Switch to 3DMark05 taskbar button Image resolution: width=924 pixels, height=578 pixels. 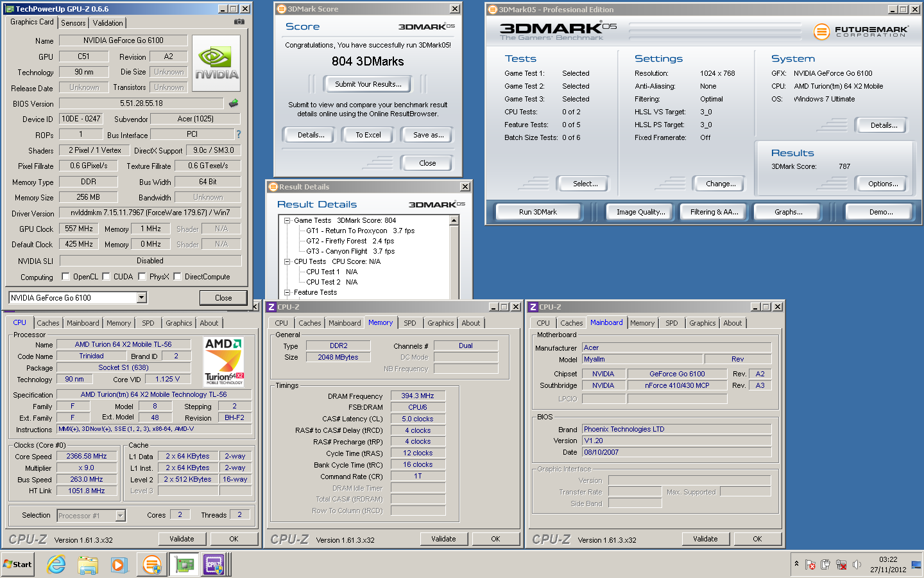152,565
